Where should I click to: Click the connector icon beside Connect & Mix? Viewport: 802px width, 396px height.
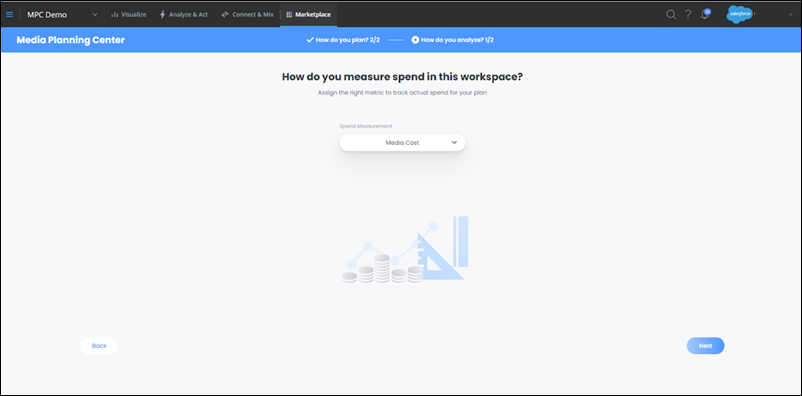(x=225, y=14)
